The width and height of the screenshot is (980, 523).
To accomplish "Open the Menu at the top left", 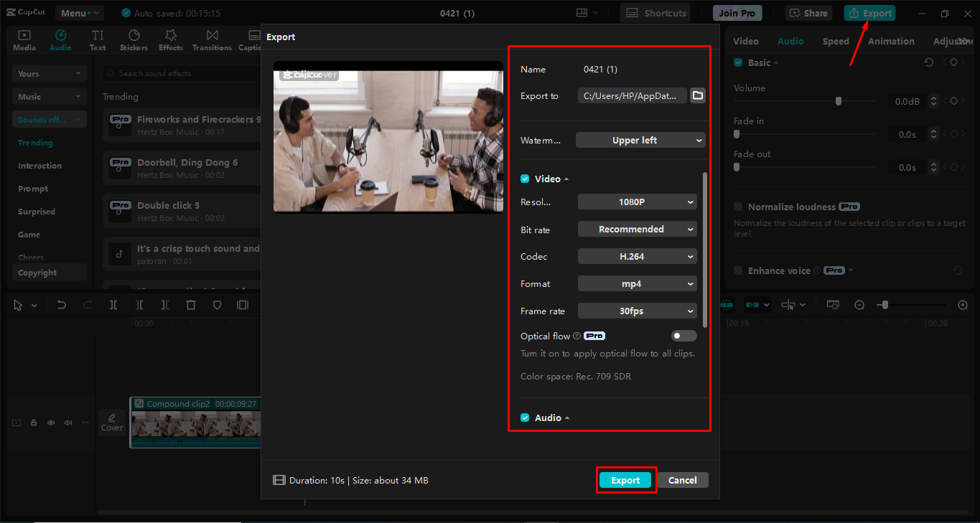I will point(79,12).
